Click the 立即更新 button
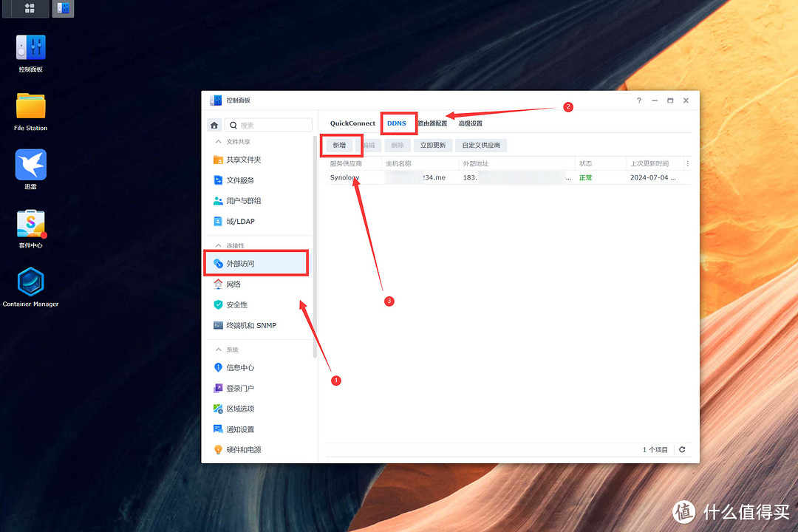This screenshot has height=532, width=798. click(433, 145)
